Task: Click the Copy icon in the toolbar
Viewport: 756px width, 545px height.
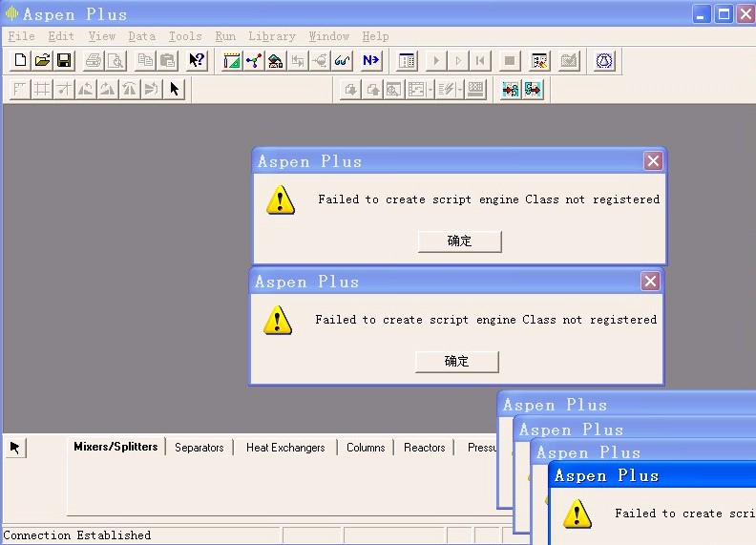Action: point(145,61)
